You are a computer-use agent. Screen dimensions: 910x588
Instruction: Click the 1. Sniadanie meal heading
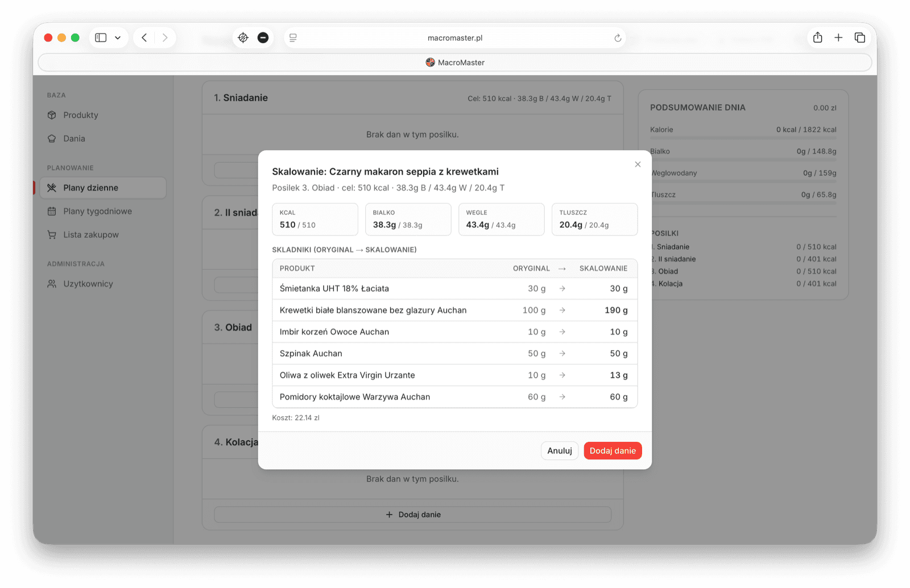pyautogui.click(x=241, y=98)
